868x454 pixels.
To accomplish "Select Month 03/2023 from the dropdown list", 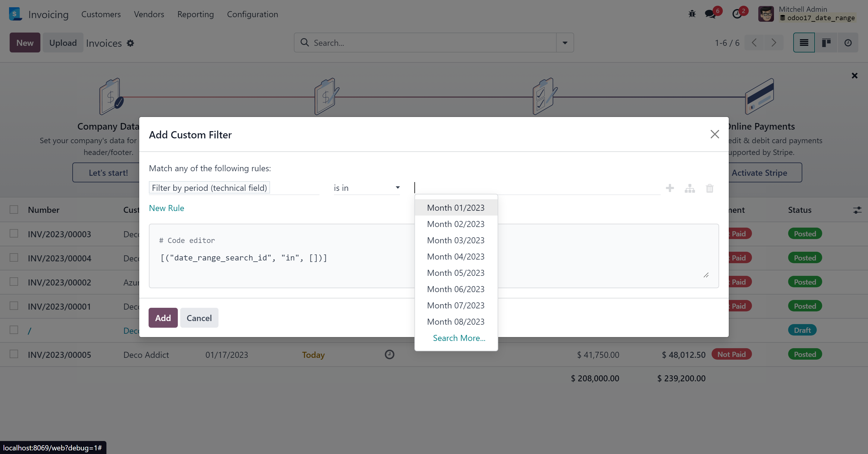I will click(456, 240).
